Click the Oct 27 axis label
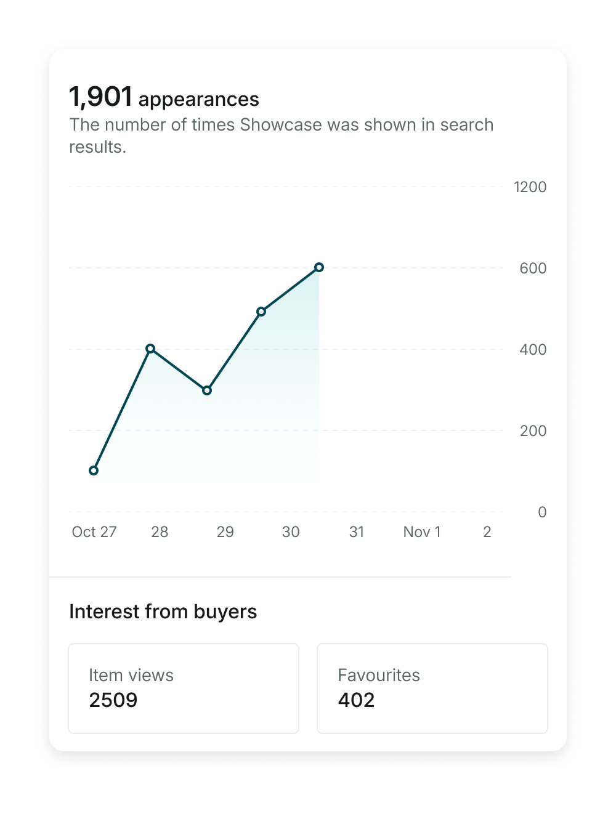The image size is (616, 840). coord(94,532)
